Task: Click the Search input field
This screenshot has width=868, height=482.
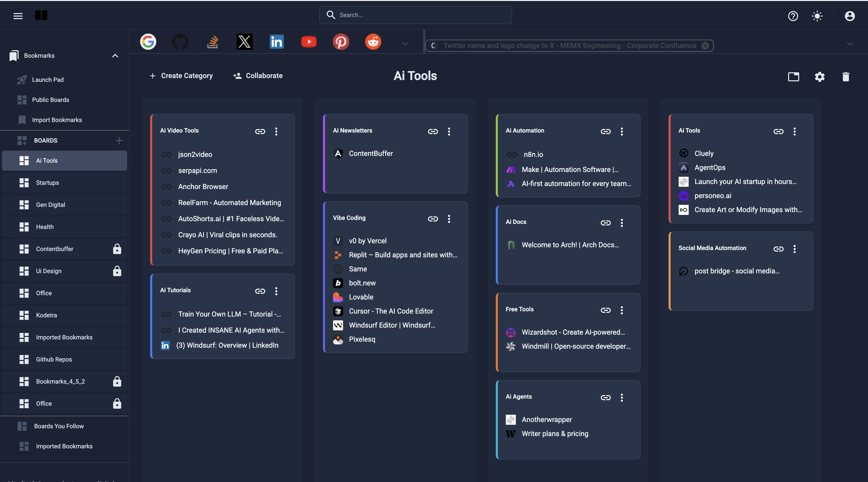Action: tap(415, 15)
